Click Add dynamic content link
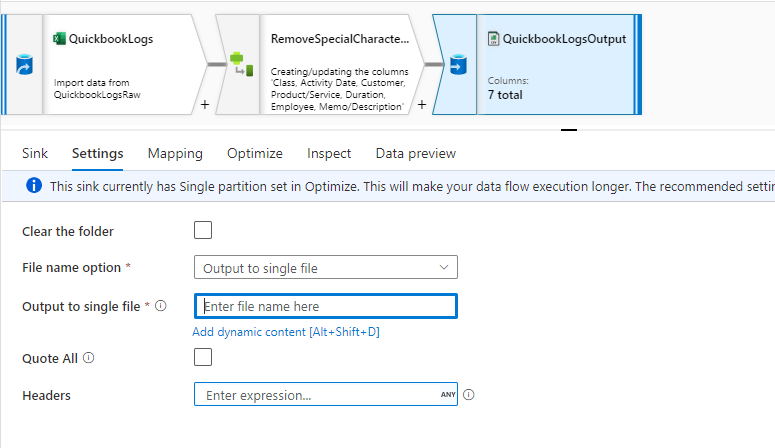 [286, 332]
